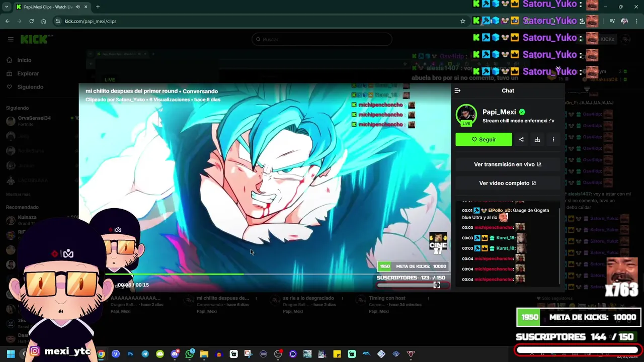644x362 pixels.
Task: Click the Seguir follow button
Action: [x=484, y=140]
